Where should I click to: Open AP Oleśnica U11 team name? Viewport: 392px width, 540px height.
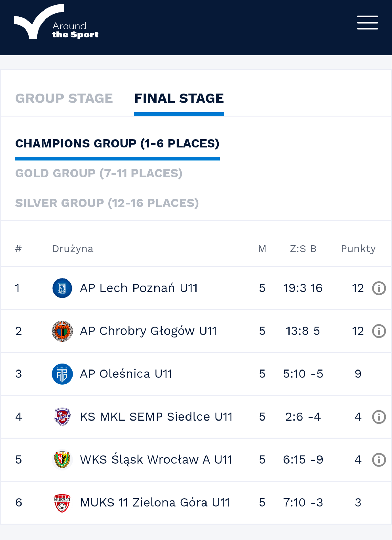(126, 374)
